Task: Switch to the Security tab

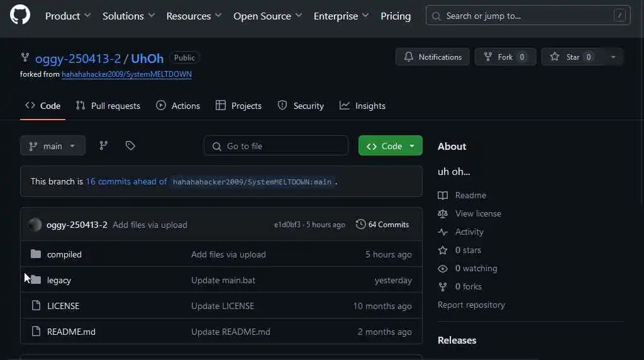Action: coord(301,106)
